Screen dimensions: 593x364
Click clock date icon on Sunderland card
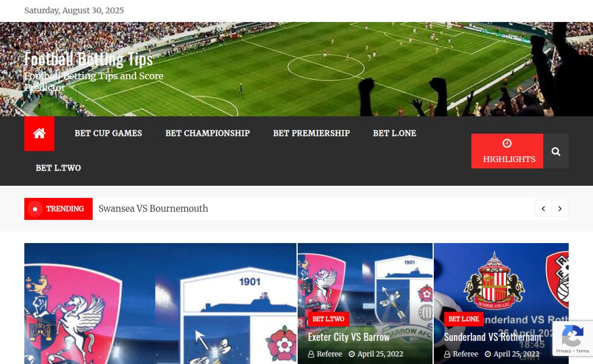[x=488, y=354]
